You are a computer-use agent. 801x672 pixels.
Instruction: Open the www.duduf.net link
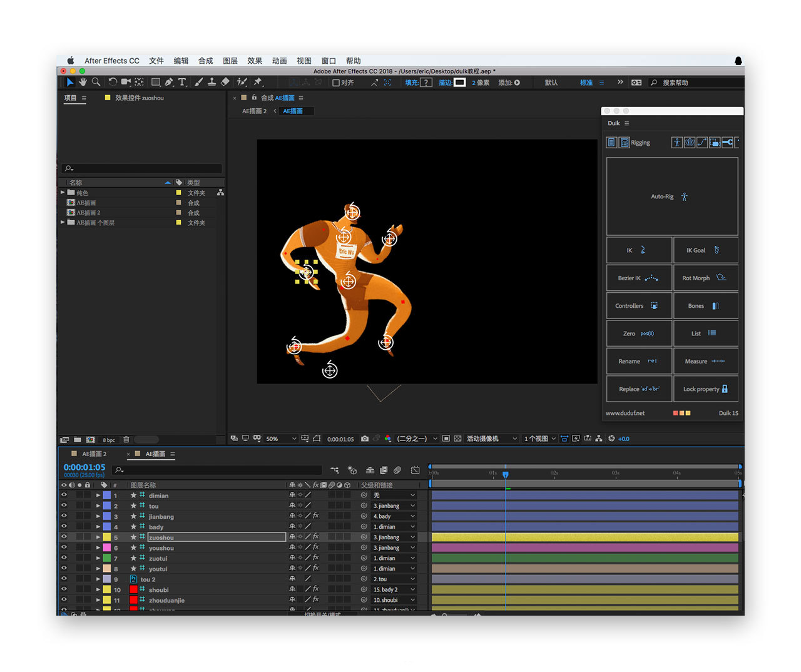pos(625,413)
